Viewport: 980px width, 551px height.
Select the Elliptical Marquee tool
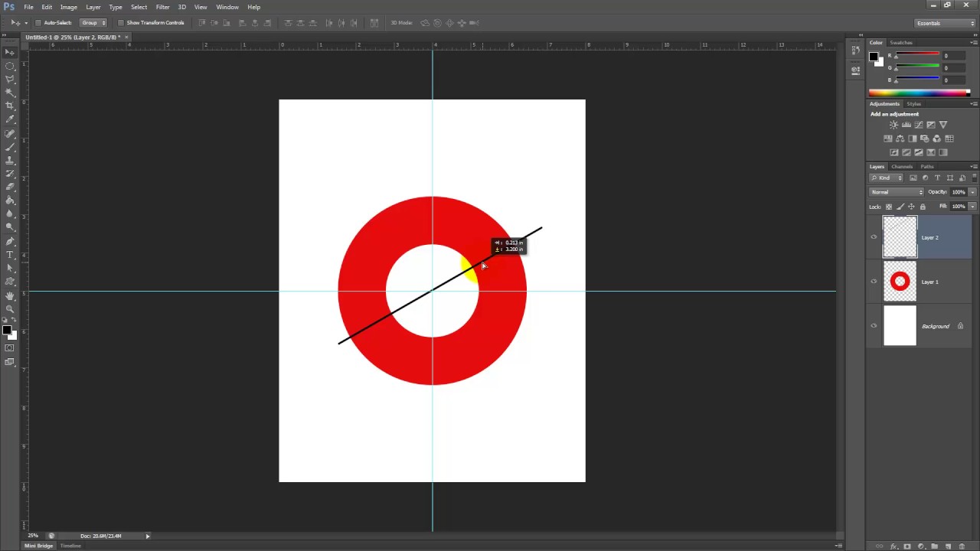point(9,66)
